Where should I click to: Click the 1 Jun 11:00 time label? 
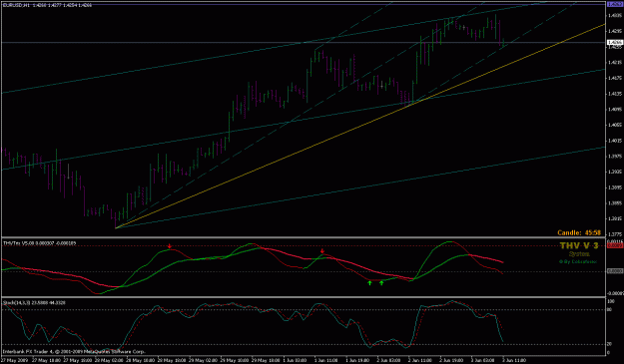click(326, 360)
